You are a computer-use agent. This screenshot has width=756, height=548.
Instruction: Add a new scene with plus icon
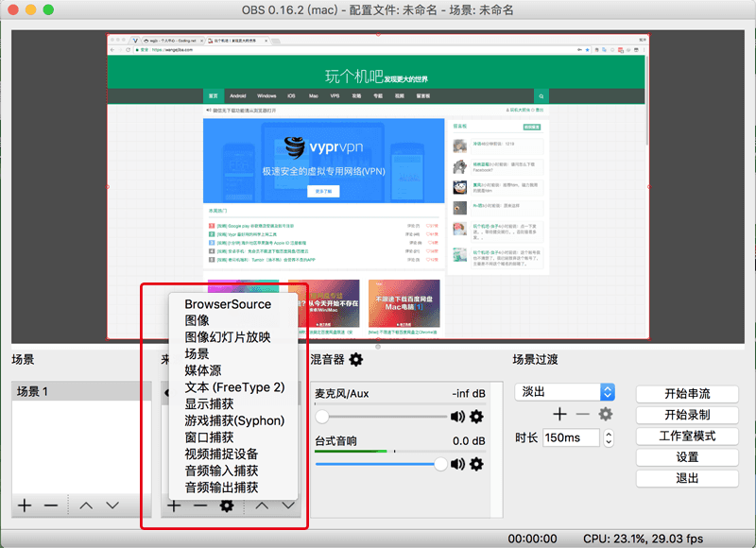[x=24, y=505]
